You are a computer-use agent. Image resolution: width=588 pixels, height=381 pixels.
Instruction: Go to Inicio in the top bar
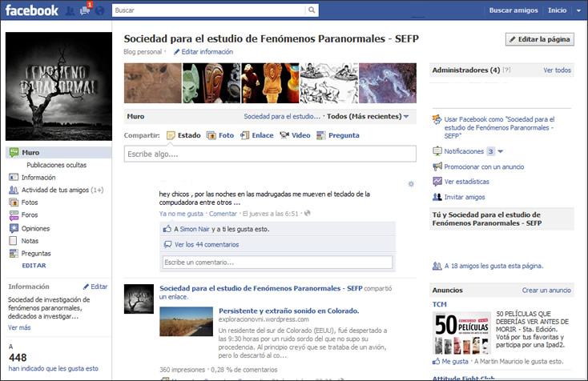558,10
